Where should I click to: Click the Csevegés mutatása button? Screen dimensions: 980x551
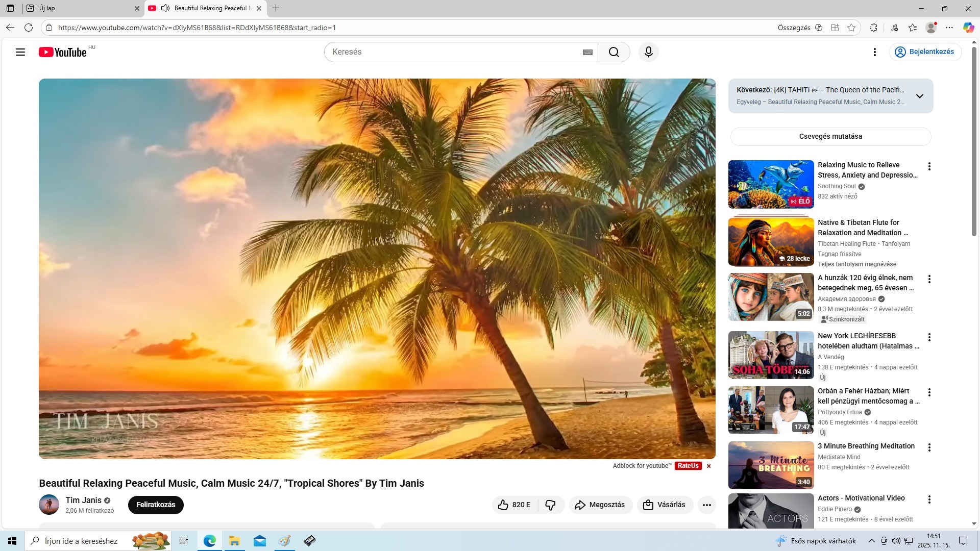point(830,137)
